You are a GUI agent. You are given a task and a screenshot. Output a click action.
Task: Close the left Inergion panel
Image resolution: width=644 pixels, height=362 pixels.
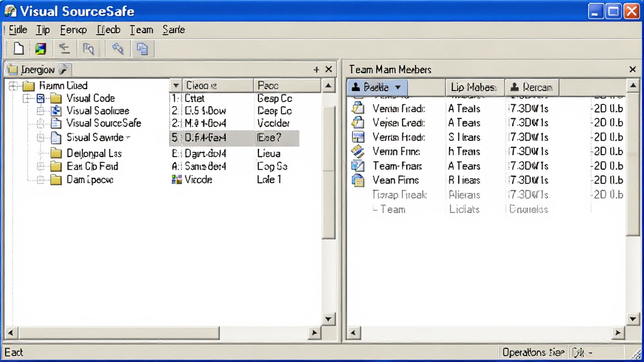328,69
